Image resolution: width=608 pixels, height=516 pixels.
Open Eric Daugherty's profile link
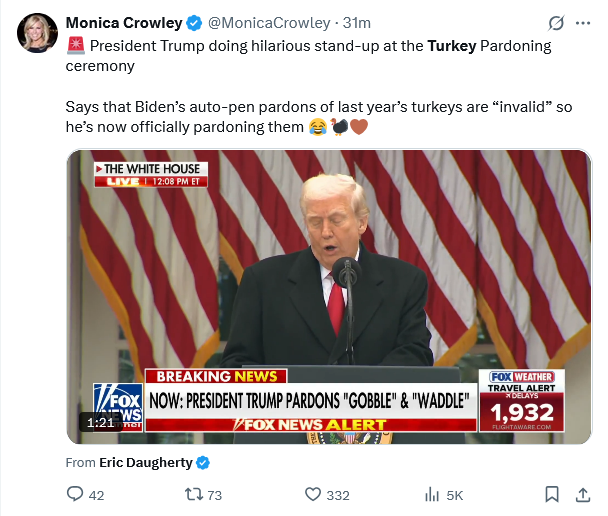146,463
